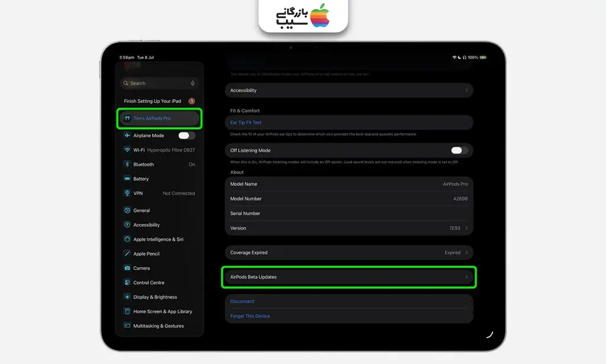The height and width of the screenshot is (364, 606).
Task: Click the Battery icon in sidebar
Action: point(127,179)
